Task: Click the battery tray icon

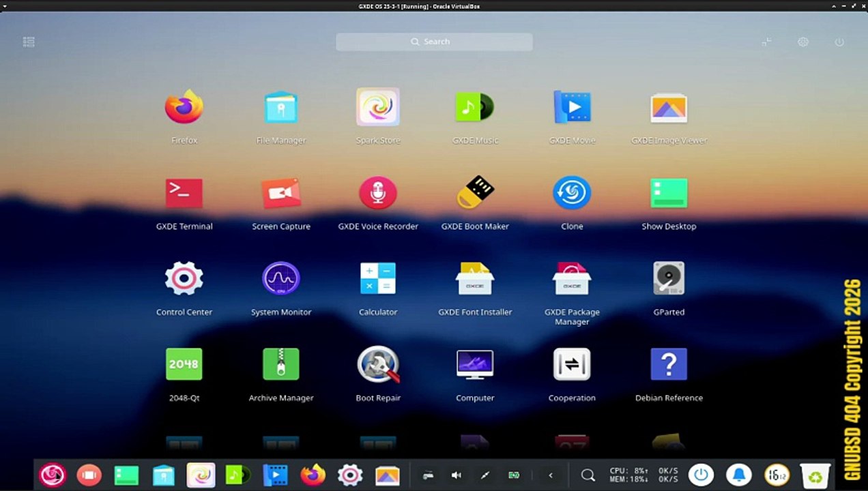Action: pos(514,475)
